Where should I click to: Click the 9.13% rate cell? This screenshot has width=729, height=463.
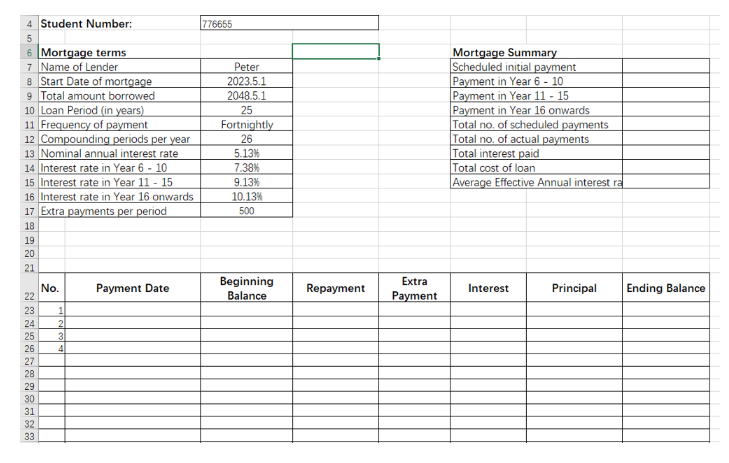click(246, 182)
